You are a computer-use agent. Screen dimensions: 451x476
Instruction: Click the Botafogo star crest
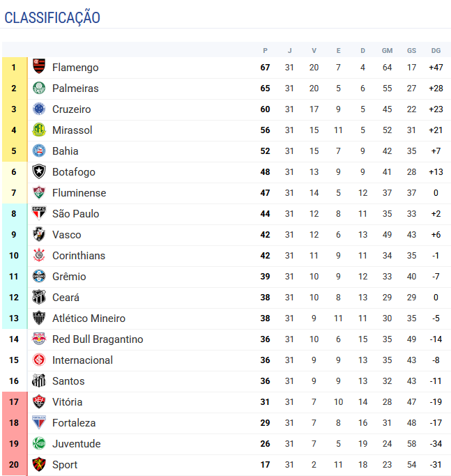tap(39, 172)
